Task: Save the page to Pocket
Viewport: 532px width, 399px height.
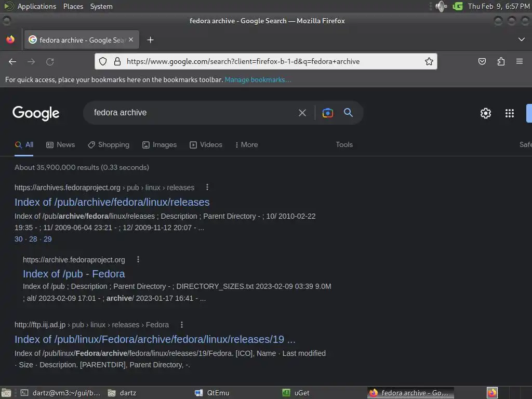Action: coord(482,61)
